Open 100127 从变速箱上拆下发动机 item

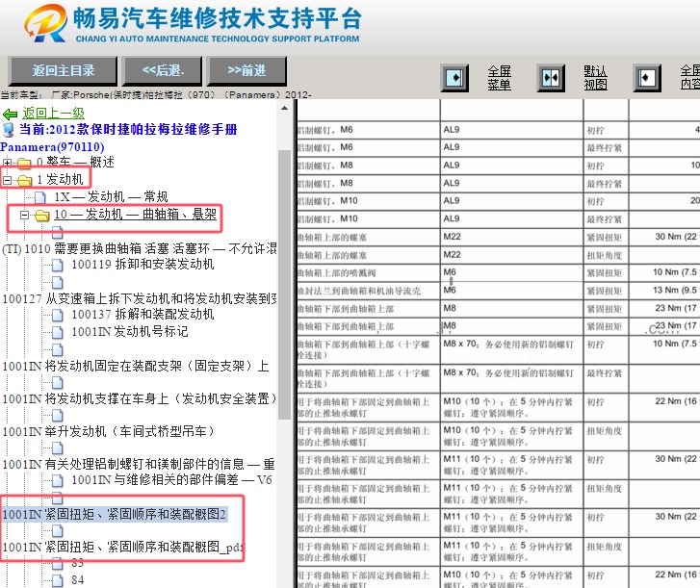[140, 298]
